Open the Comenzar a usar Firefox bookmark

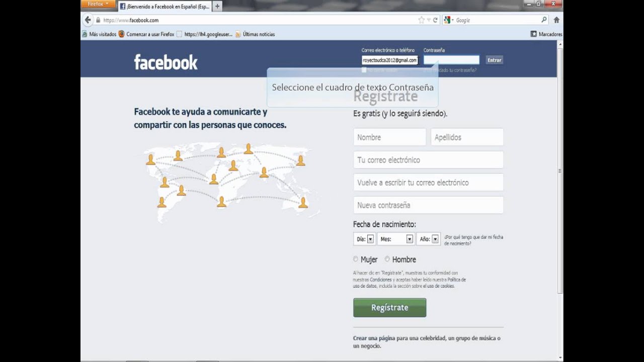[146, 34]
